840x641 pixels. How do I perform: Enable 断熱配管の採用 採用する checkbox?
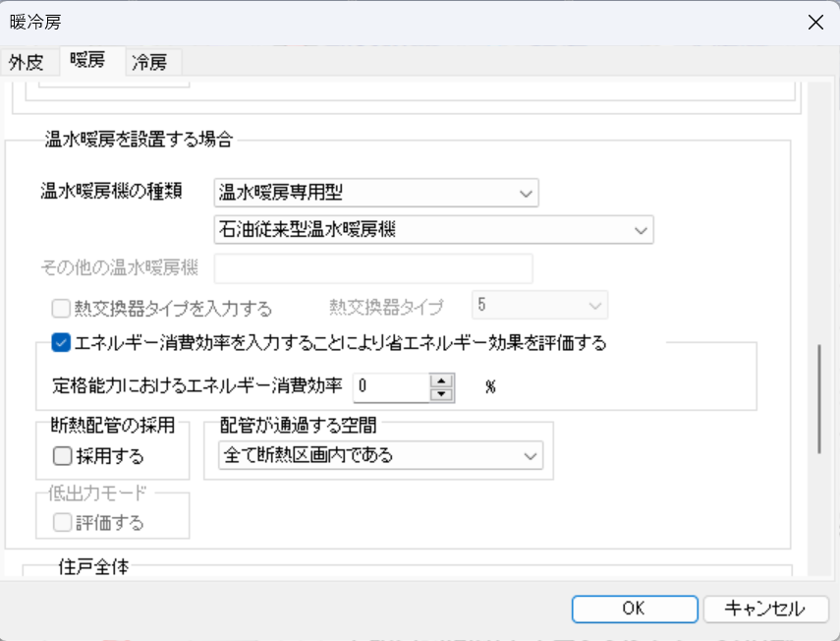coord(62,456)
